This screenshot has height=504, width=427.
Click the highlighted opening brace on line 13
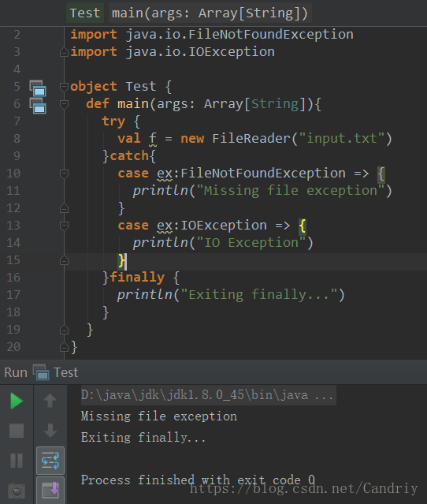tap(303, 226)
